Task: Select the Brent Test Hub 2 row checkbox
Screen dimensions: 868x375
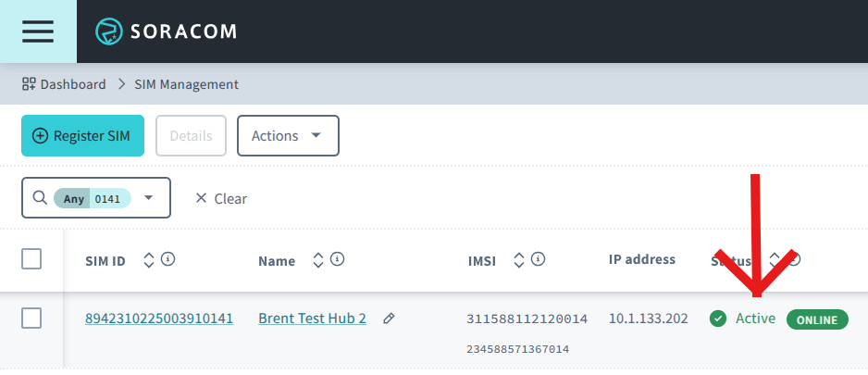Action: pos(31,319)
